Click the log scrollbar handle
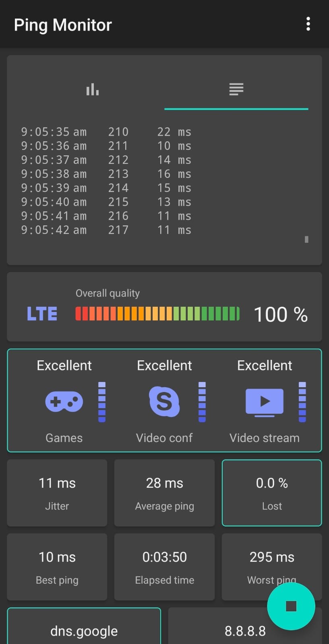Image resolution: width=329 pixels, height=644 pixels. pyautogui.click(x=306, y=239)
